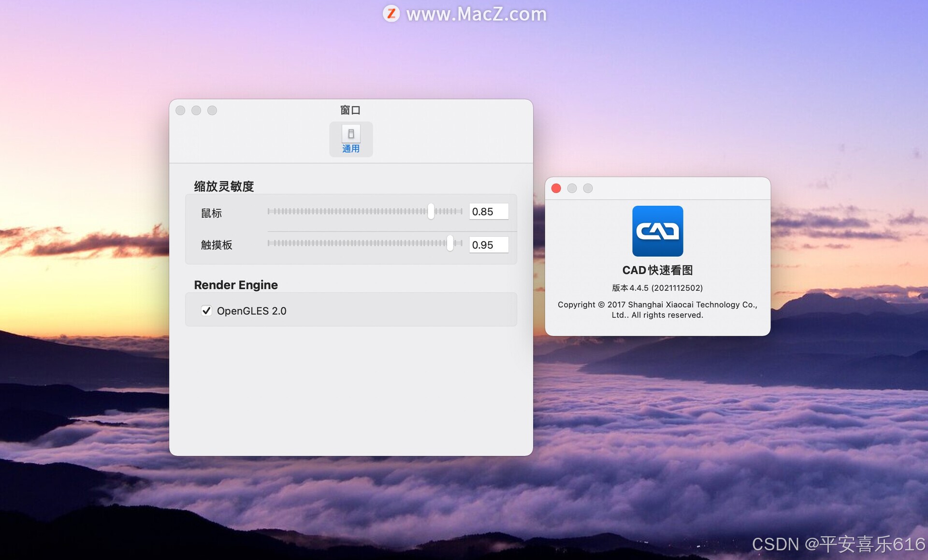Click the zoom button of 窗口 window

[212, 110]
